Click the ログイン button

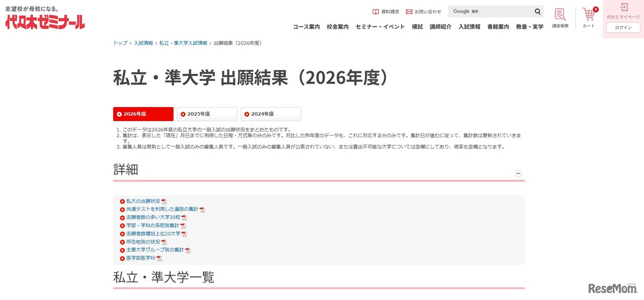coord(623,28)
